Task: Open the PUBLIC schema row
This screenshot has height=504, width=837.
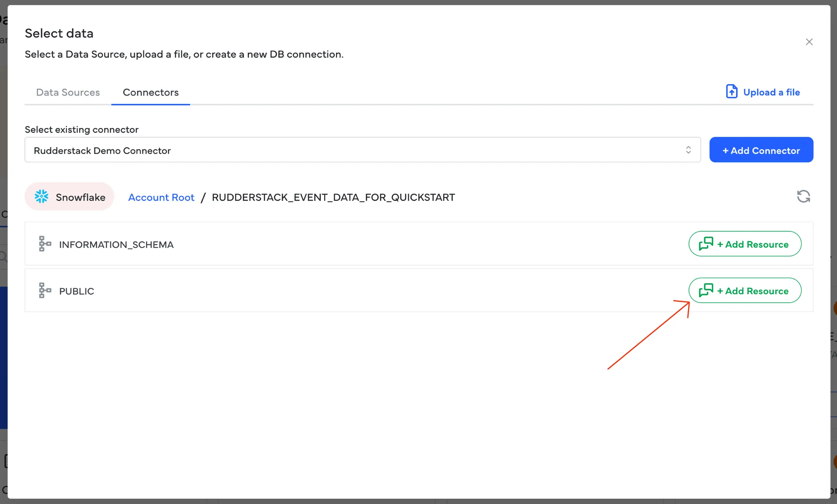Action: tap(76, 291)
